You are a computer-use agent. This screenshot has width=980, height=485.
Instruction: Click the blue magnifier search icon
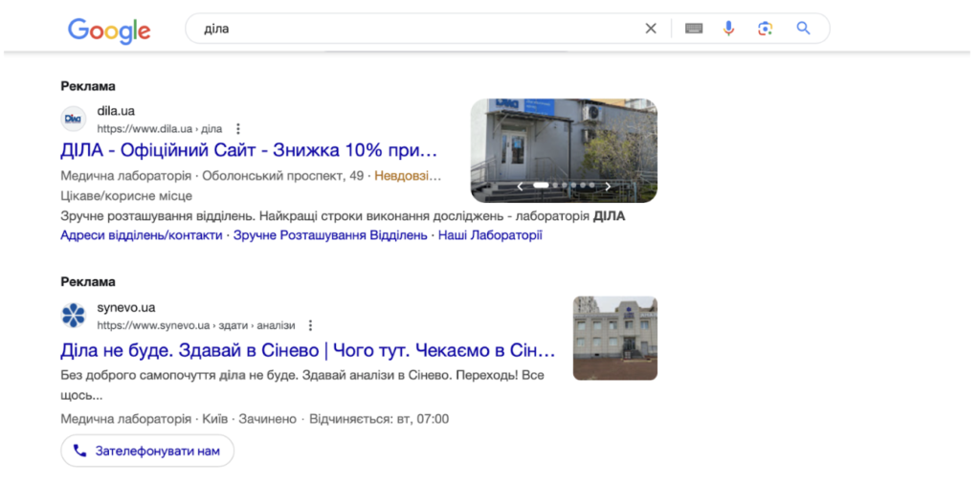803,28
